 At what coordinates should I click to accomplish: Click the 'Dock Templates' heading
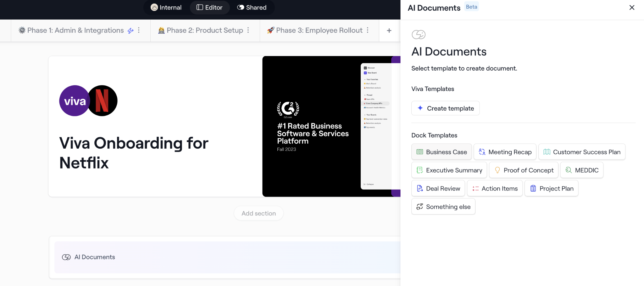434,135
